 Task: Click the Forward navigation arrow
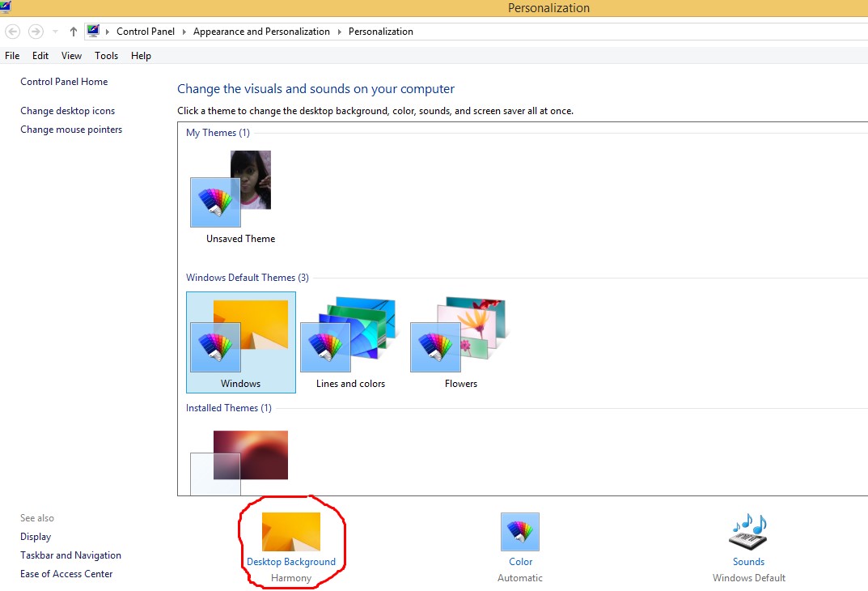point(36,32)
